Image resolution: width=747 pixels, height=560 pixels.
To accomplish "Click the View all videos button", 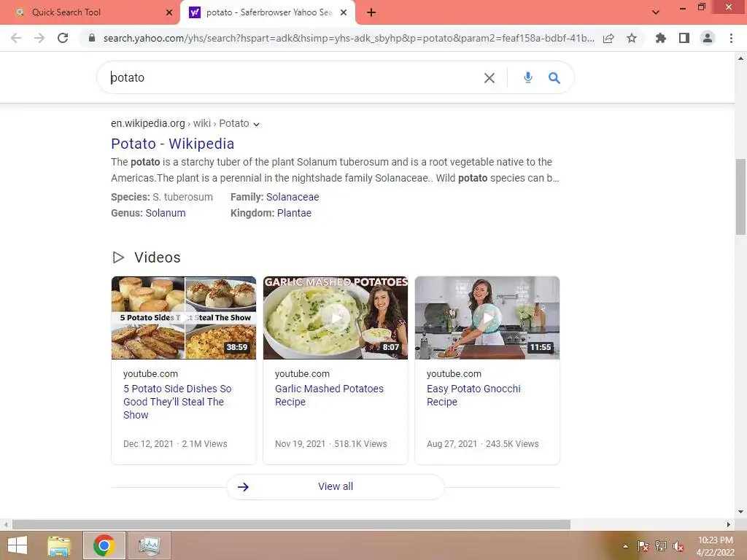I will 336,486.
